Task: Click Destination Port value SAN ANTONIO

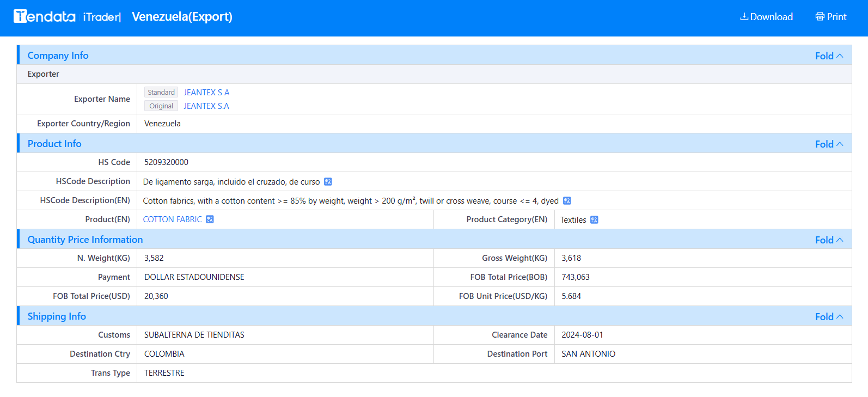Action: 588,354
